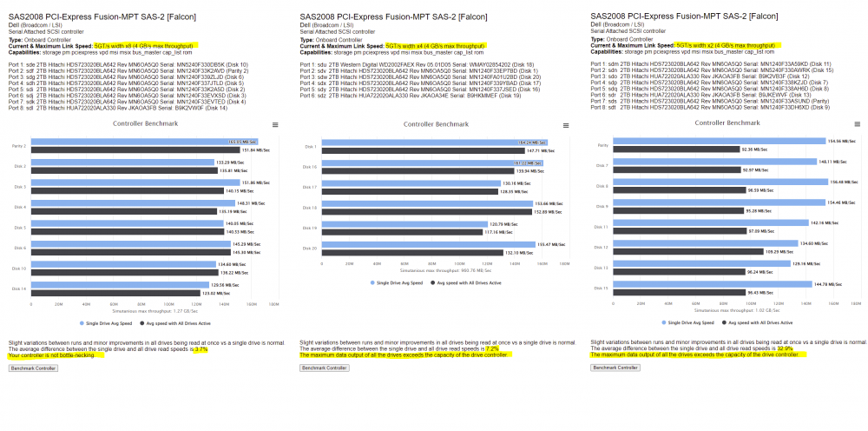The image size is (868, 431).
Task: Click the 'Disk 11' axis label
Action: tap(602, 227)
